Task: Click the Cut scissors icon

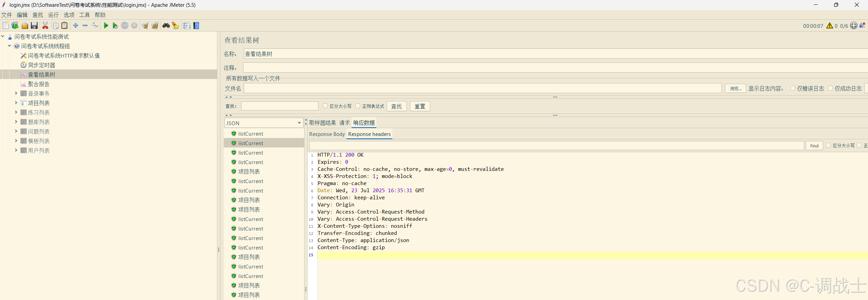Action: (45, 26)
